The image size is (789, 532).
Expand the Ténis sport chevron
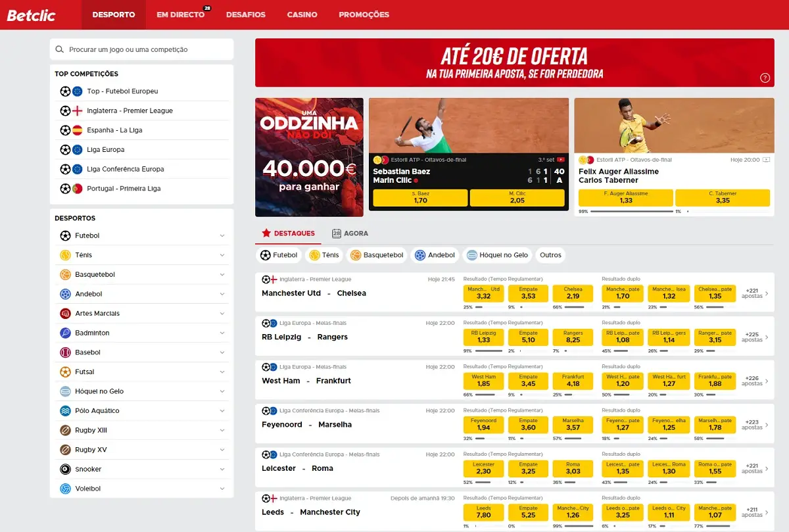point(222,255)
